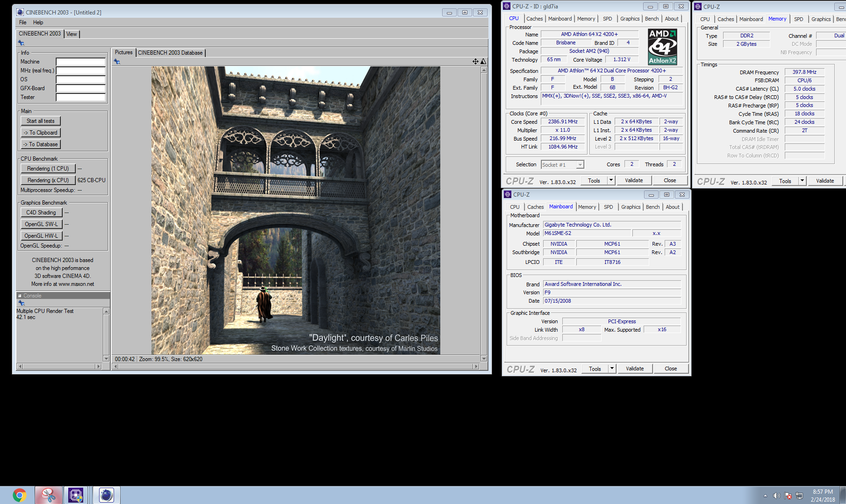
Task: Click the pin icon under the CINEBENCH 2003 tab
Action: tap(21, 43)
